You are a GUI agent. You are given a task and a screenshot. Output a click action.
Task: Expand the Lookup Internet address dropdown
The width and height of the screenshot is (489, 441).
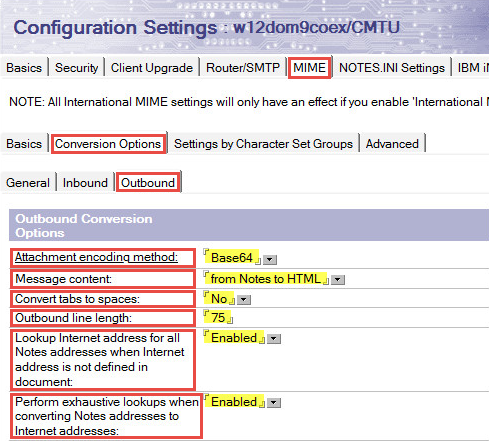pos(274,339)
